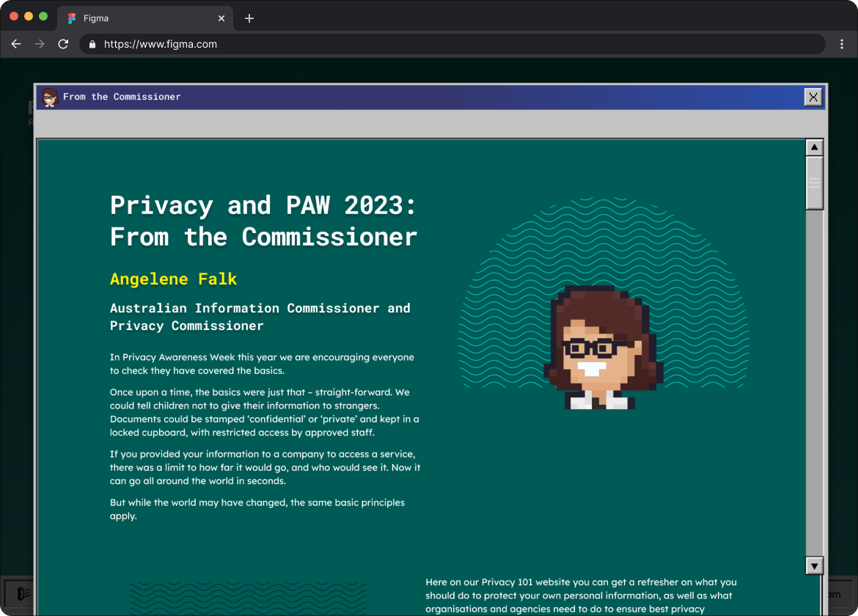Close the From the Commissioner window
This screenshot has width=858, height=616.
(x=813, y=97)
